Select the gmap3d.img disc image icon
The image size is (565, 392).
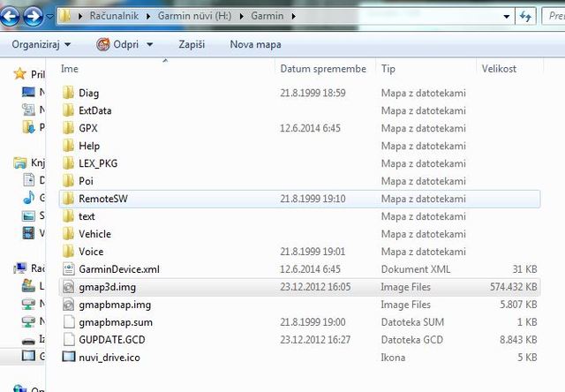[68, 287]
